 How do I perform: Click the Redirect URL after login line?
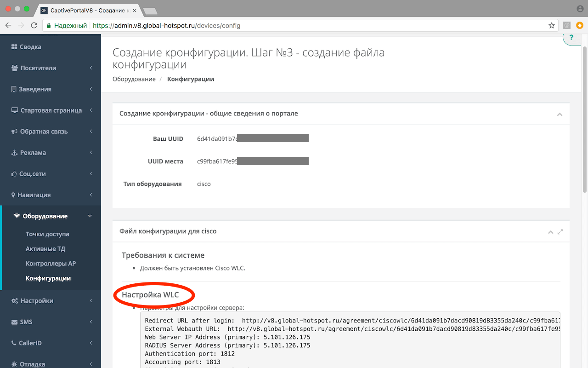click(x=352, y=321)
